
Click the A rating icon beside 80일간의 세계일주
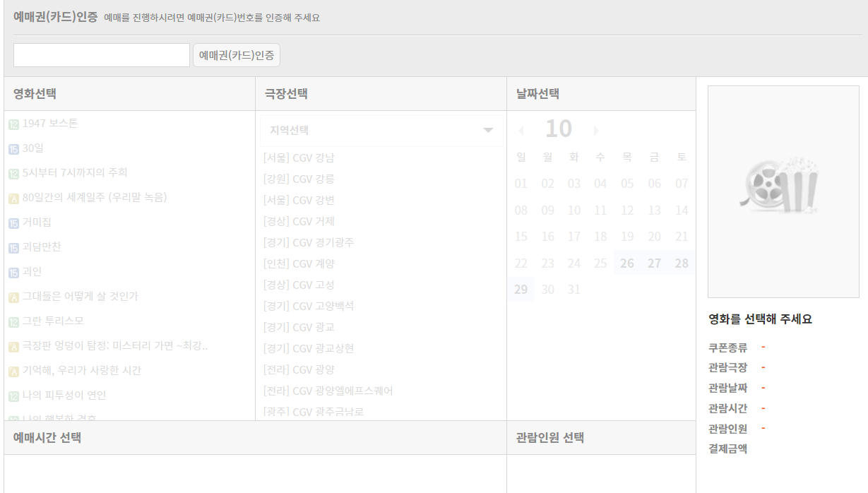click(x=13, y=199)
